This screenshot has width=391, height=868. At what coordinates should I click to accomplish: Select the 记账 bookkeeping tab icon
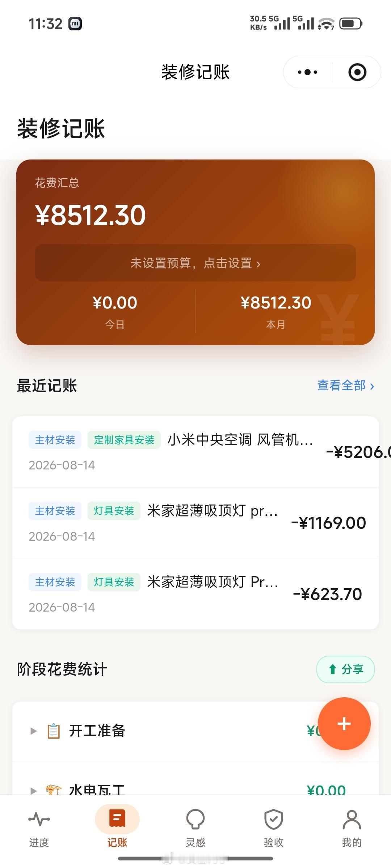pyautogui.click(x=117, y=819)
